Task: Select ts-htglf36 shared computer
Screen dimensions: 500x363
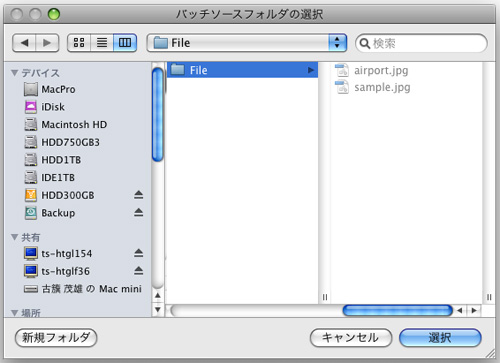Action: 78,271
